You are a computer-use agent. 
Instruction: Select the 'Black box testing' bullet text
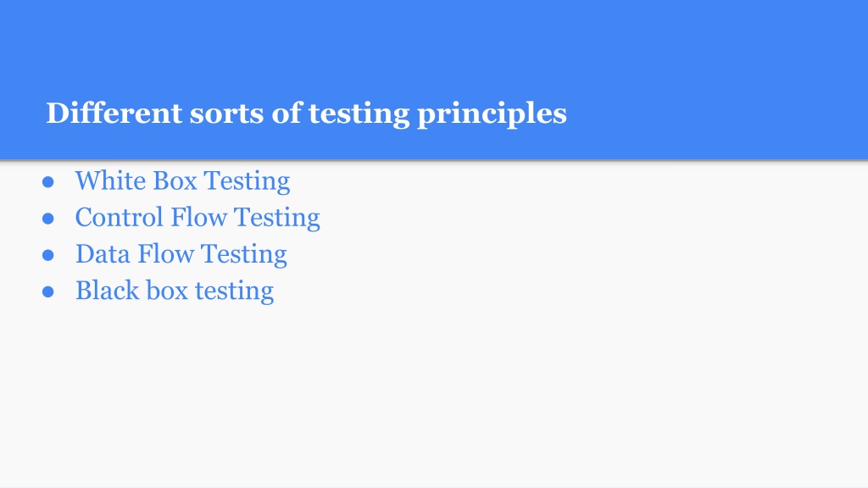175,291
